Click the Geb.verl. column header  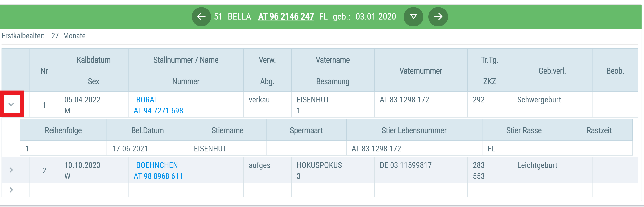(552, 71)
